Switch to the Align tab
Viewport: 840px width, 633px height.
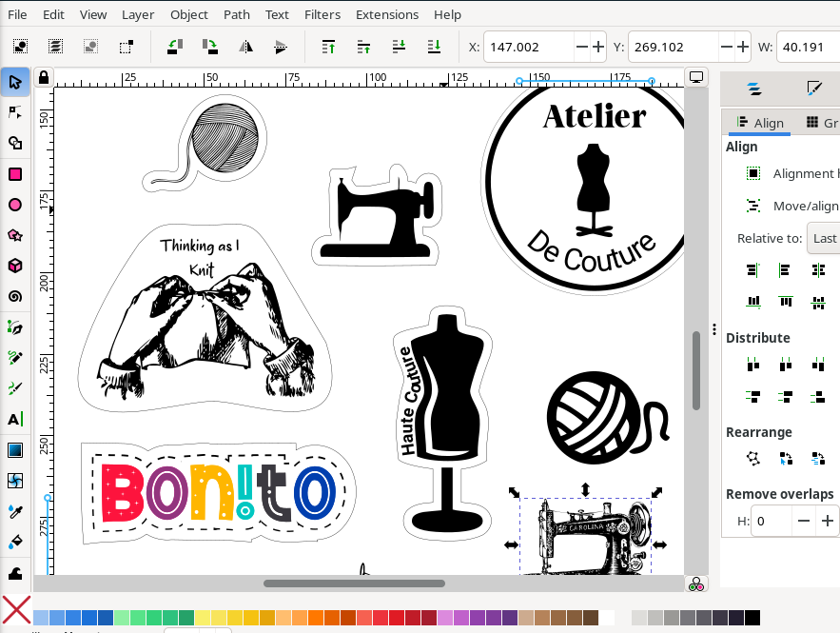pyautogui.click(x=759, y=123)
